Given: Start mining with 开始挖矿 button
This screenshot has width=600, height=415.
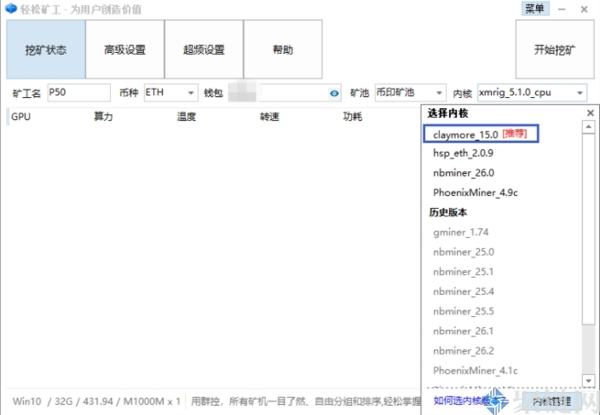Looking at the screenshot, I should [554, 49].
